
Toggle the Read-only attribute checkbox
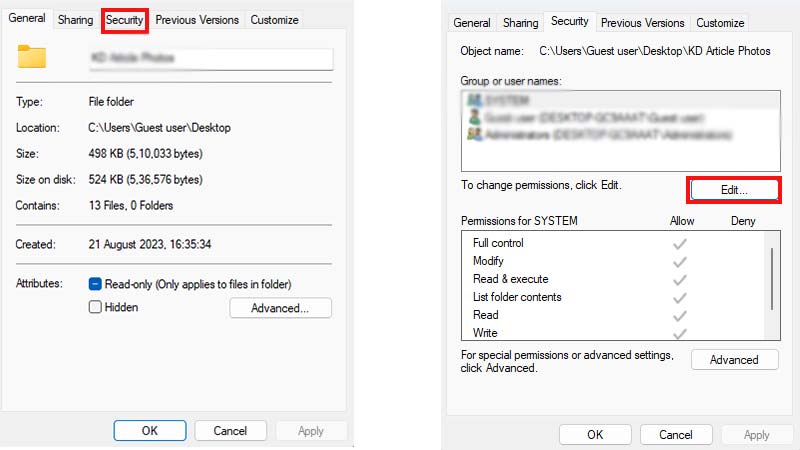pyautogui.click(x=95, y=284)
